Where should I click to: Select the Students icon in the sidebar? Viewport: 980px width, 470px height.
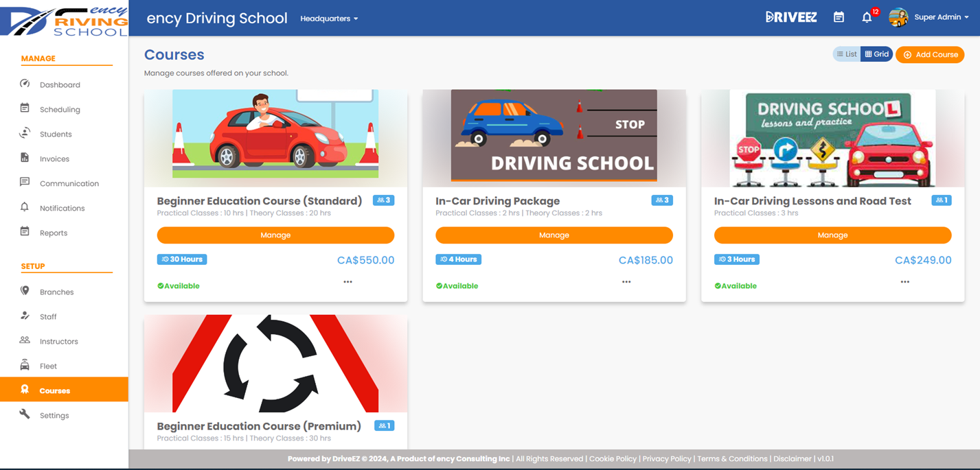coord(25,134)
